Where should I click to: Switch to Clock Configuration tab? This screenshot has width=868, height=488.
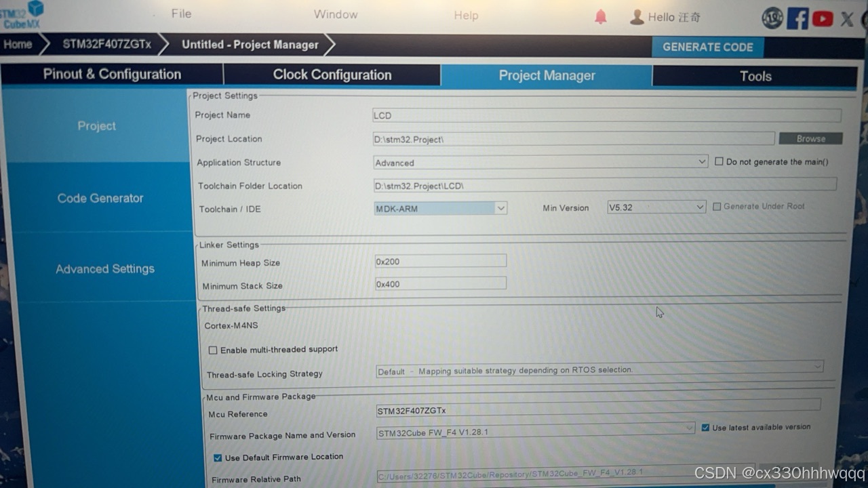click(332, 75)
